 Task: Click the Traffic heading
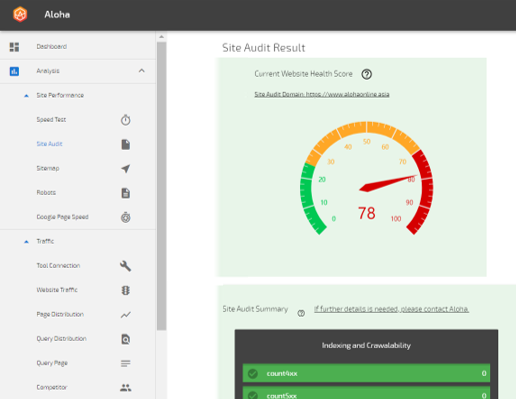tap(45, 241)
